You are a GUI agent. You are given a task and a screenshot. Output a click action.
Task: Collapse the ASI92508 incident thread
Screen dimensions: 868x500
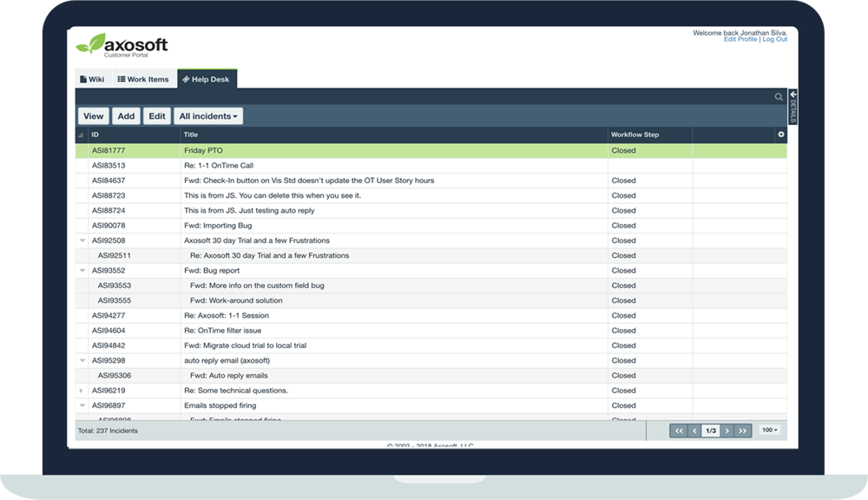point(82,240)
